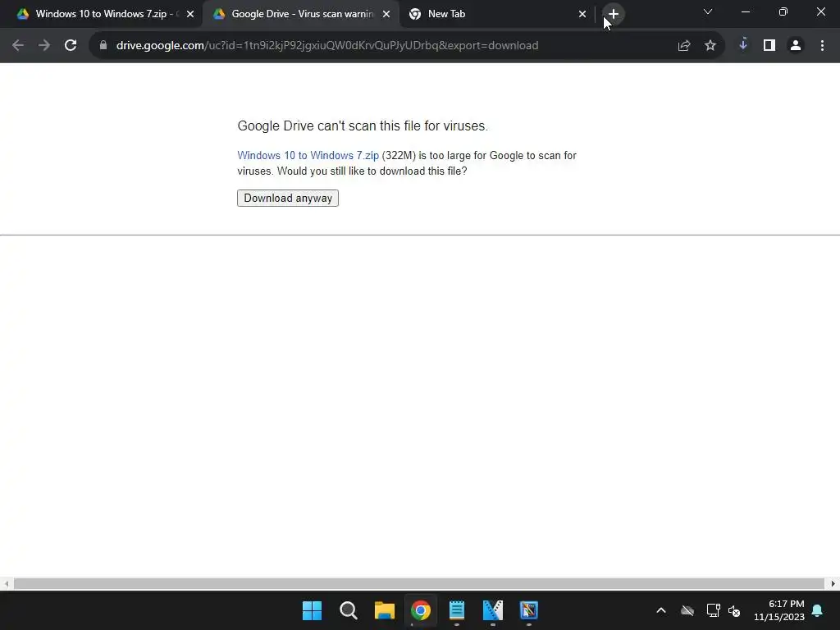840x630 pixels.
Task: Open the last pinned taskbar app icon
Action: click(529, 610)
